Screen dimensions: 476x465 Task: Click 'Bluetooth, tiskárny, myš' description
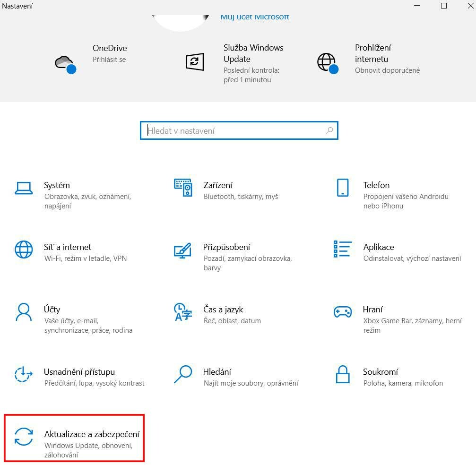coord(241,197)
